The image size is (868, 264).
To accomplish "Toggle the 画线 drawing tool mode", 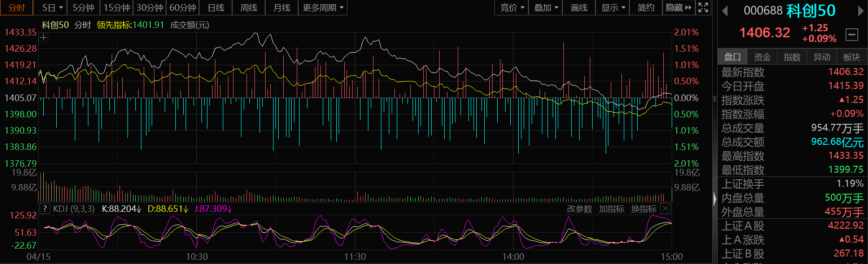I will pyautogui.click(x=579, y=7).
